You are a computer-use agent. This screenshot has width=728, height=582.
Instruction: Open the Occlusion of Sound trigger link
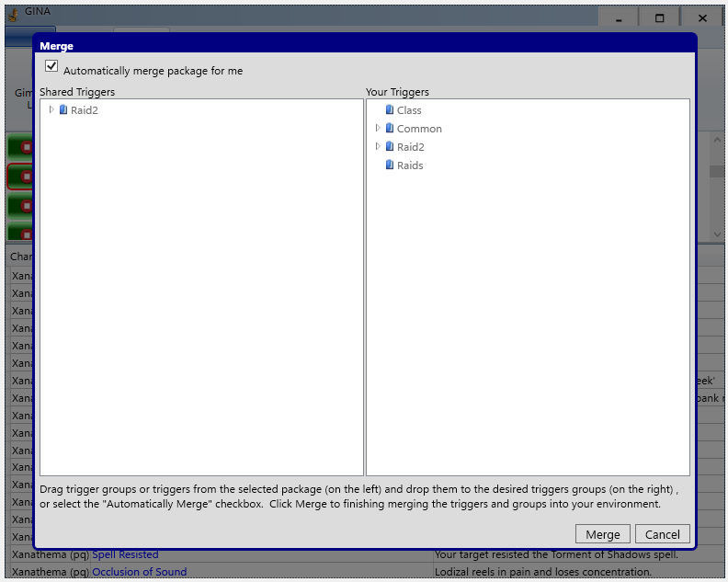[139, 572]
